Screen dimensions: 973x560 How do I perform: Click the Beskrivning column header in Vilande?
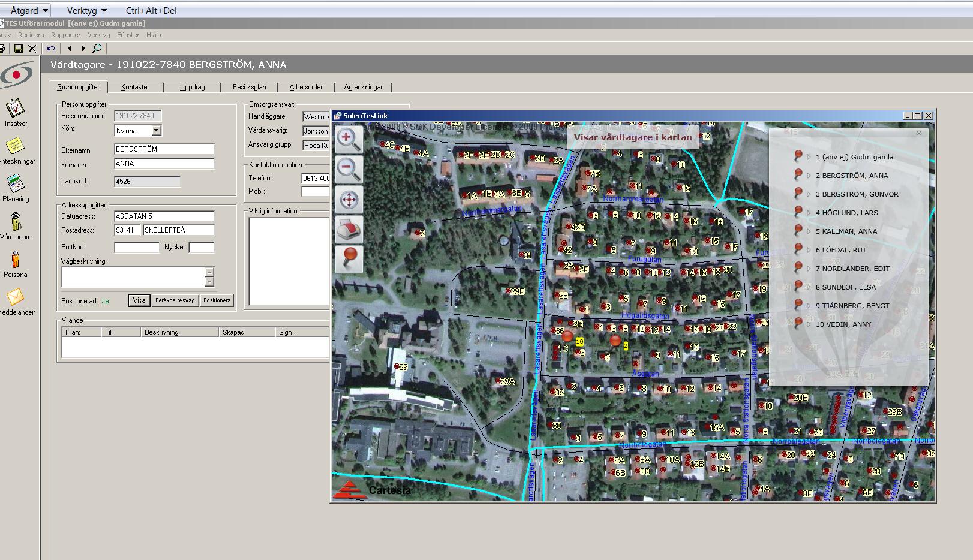click(179, 332)
